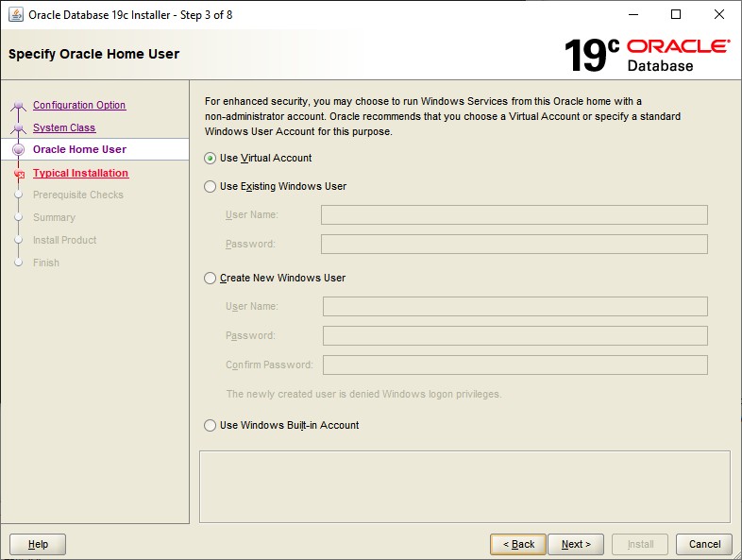This screenshot has height=560, width=742.
Task: Click the greyed-out Install button
Action: tap(640, 544)
